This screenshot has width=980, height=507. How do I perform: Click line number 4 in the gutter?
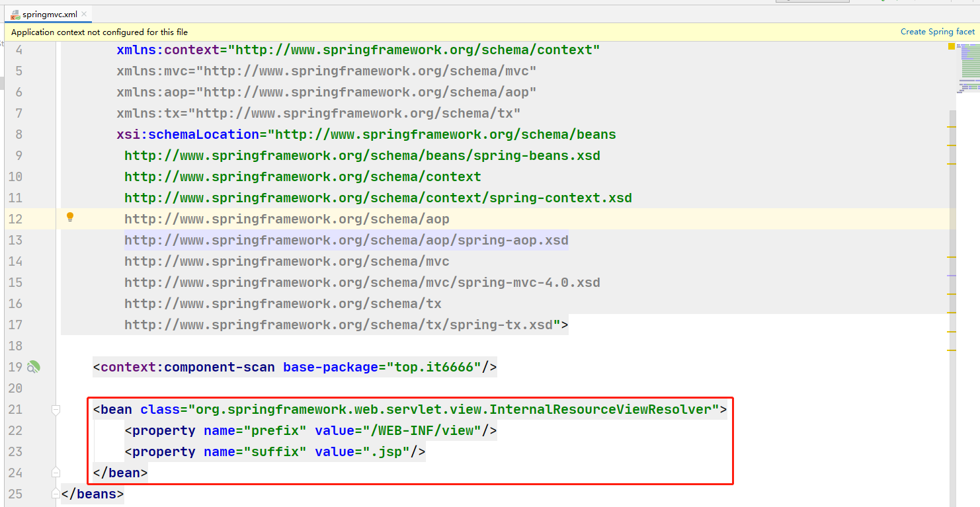[x=19, y=50]
